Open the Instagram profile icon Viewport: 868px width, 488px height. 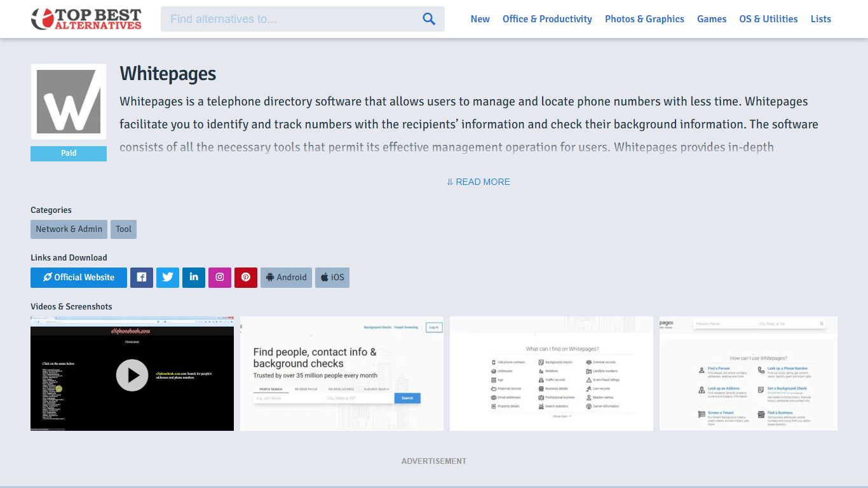point(220,278)
